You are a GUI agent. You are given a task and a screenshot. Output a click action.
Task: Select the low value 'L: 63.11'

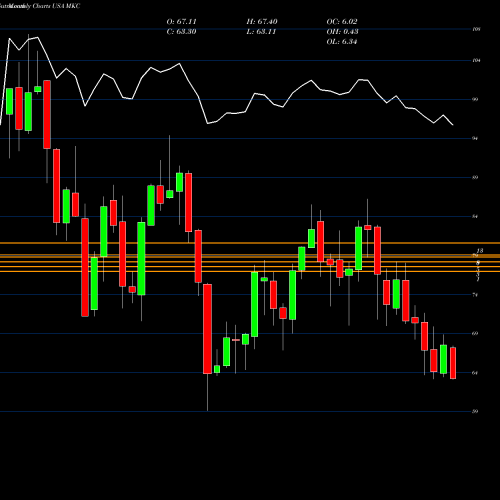coord(261,32)
